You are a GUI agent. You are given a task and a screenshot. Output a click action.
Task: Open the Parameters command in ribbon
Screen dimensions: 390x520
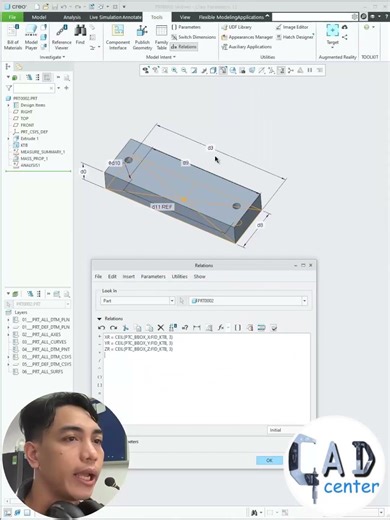click(186, 27)
